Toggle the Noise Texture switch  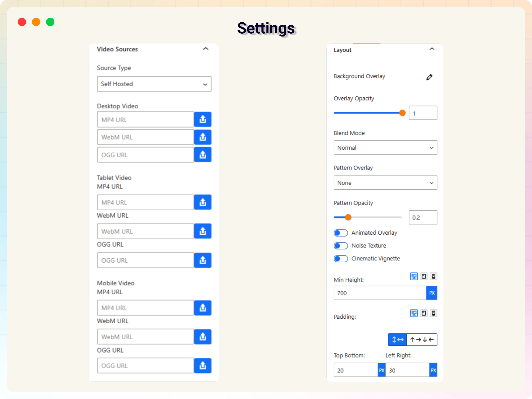(341, 246)
